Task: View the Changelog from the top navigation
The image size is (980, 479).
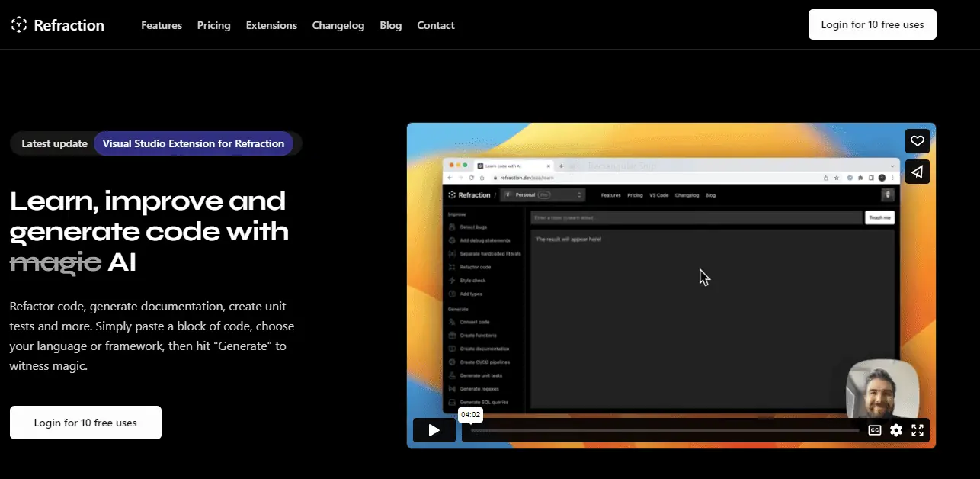Action: coord(338,25)
